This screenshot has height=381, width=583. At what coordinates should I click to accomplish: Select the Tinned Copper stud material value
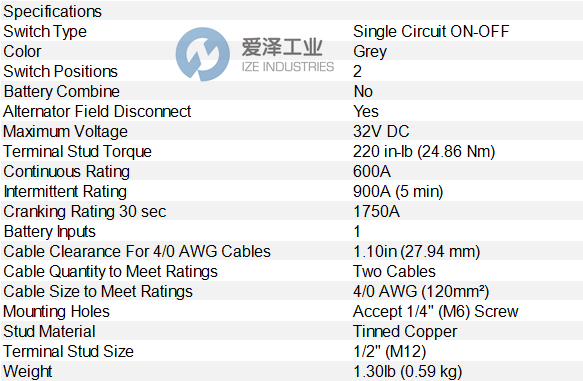click(x=405, y=332)
